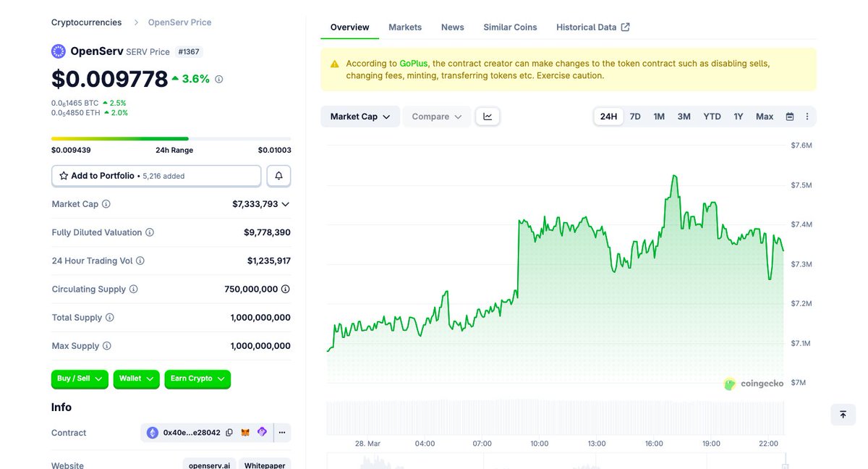Viewport: 868px width, 469px height.
Task: Expand the Buy / Sell dropdown
Action: [80, 379]
